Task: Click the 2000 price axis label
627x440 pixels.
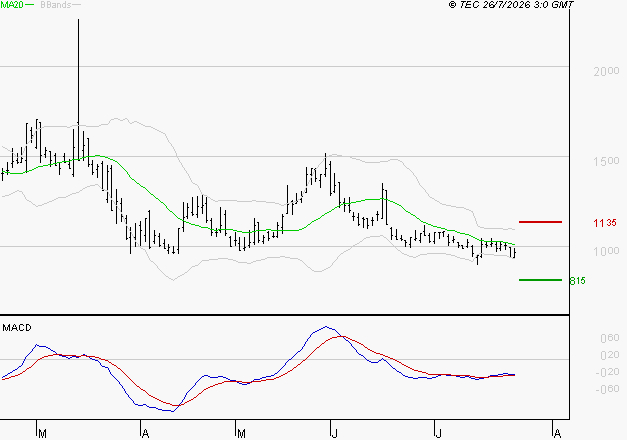Action: tap(606, 71)
